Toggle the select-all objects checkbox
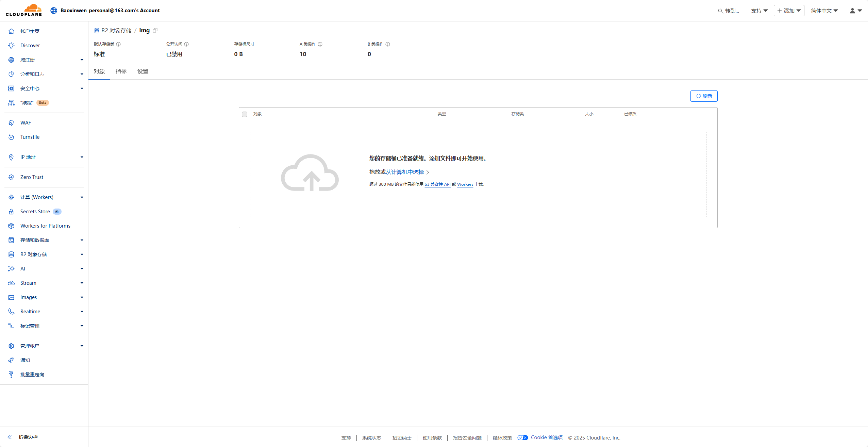The height and width of the screenshot is (447, 868). [x=245, y=114]
